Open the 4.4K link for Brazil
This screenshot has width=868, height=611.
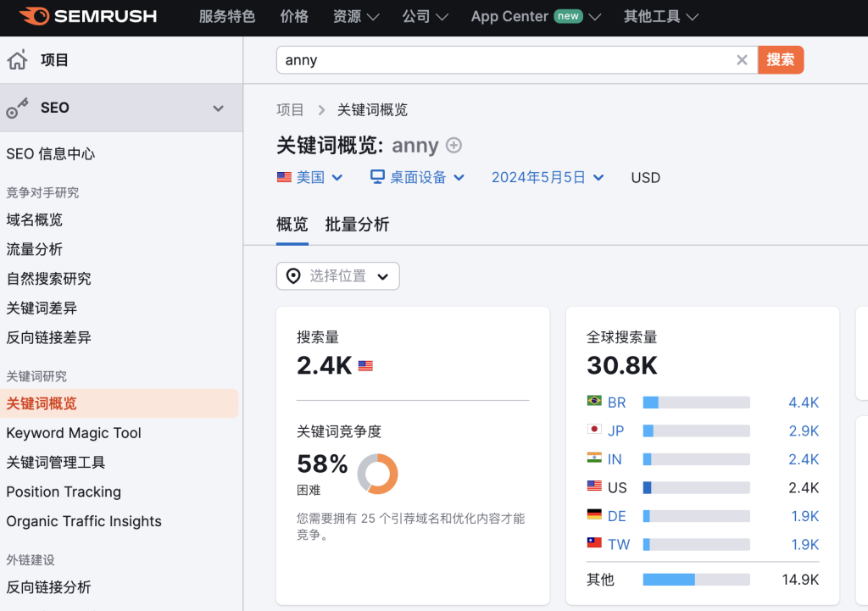click(x=804, y=402)
